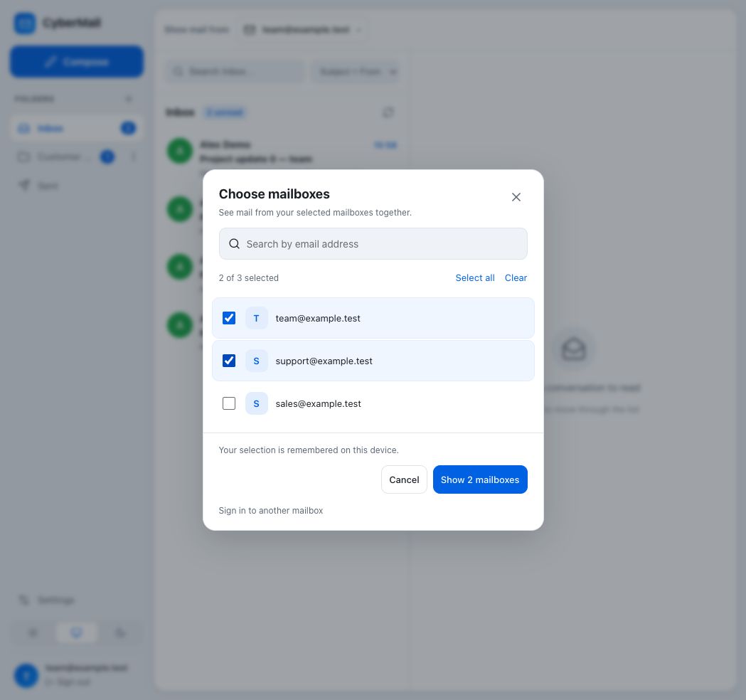
Task: Click the 2 of 3 selected text
Action: coord(249,278)
